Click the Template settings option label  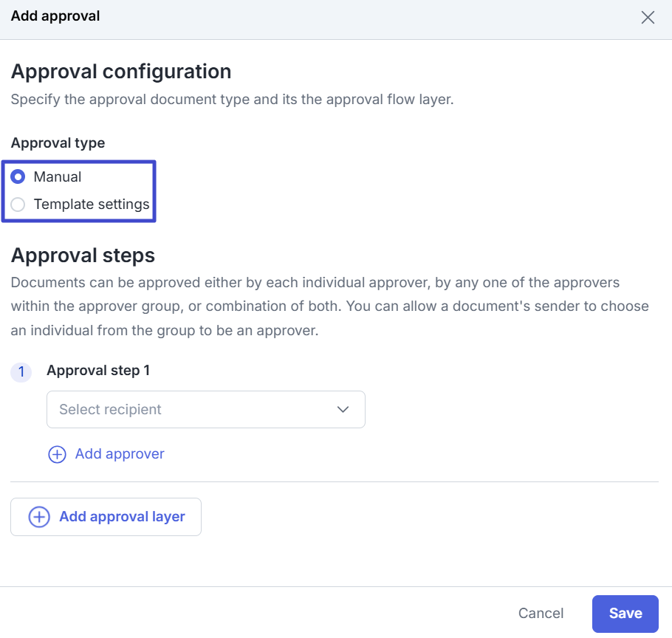pyautogui.click(x=92, y=205)
